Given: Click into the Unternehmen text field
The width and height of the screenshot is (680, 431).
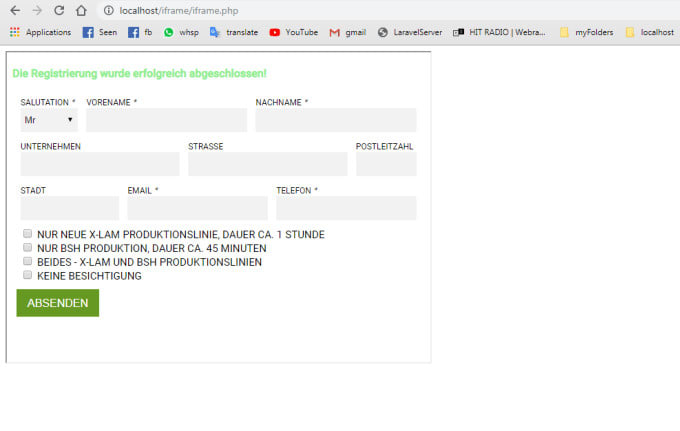Looking at the screenshot, I should tap(100, 164).
